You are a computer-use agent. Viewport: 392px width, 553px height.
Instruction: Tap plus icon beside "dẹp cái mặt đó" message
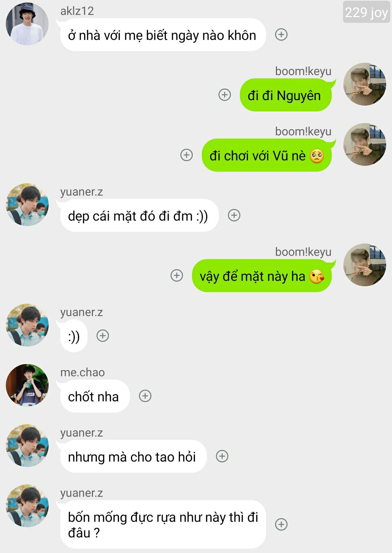[234, 215]
